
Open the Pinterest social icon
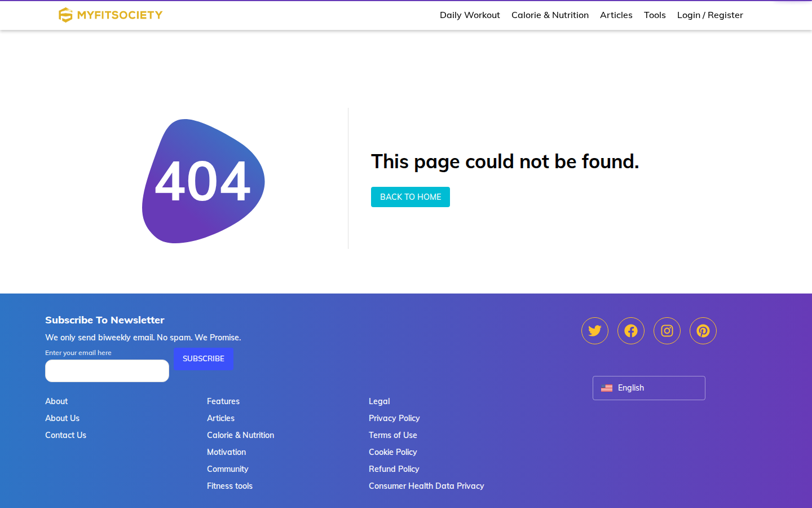703,331
